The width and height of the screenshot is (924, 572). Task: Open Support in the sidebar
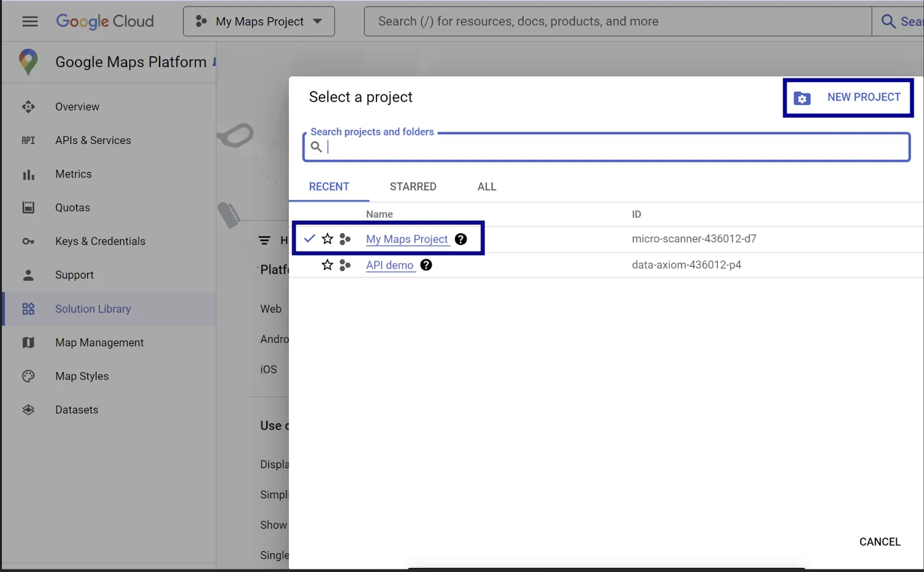point(74,275)
